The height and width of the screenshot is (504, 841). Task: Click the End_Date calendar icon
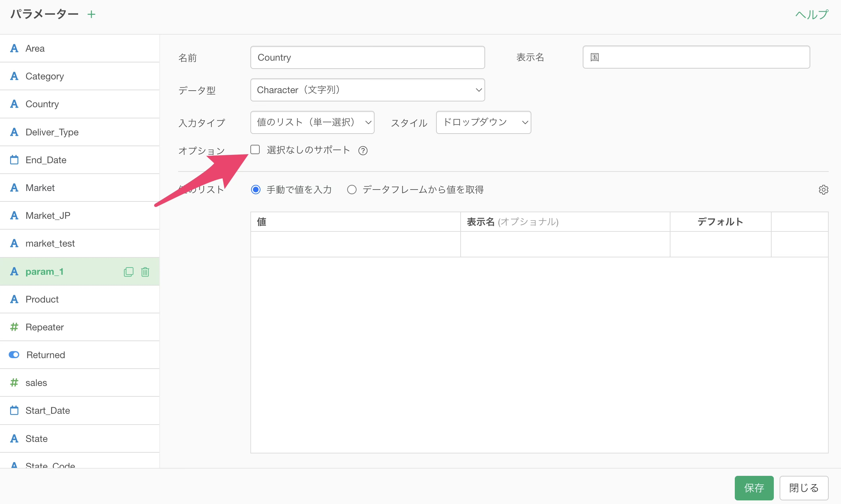pyautogui.click(x=14, y=160)
